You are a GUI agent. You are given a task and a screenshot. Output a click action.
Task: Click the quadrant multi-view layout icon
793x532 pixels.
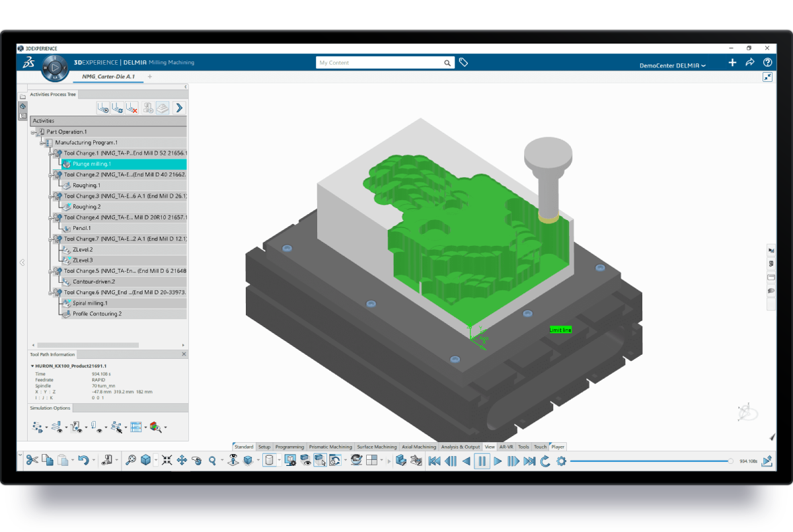371,461
